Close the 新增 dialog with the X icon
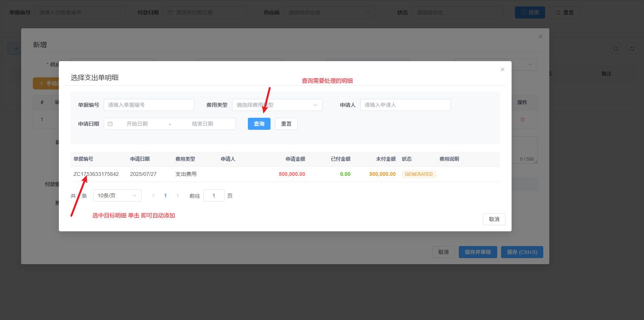 click(540, 37)
